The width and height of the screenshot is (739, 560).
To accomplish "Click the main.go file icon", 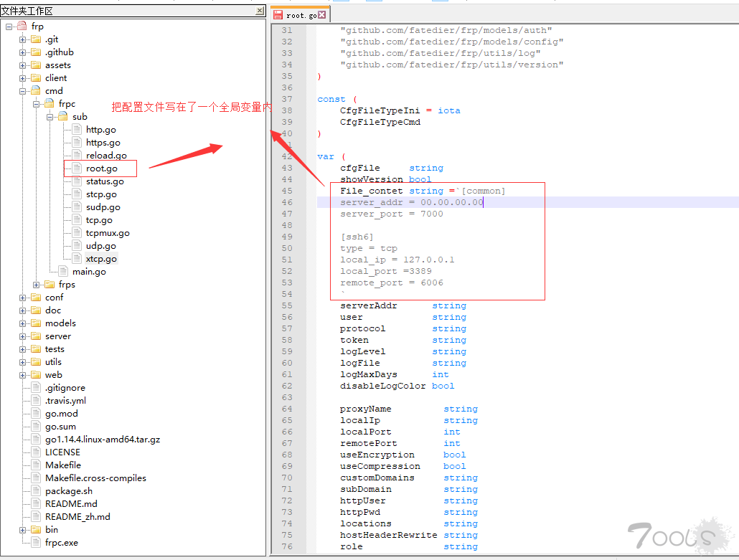I will [x=63, y=271].
